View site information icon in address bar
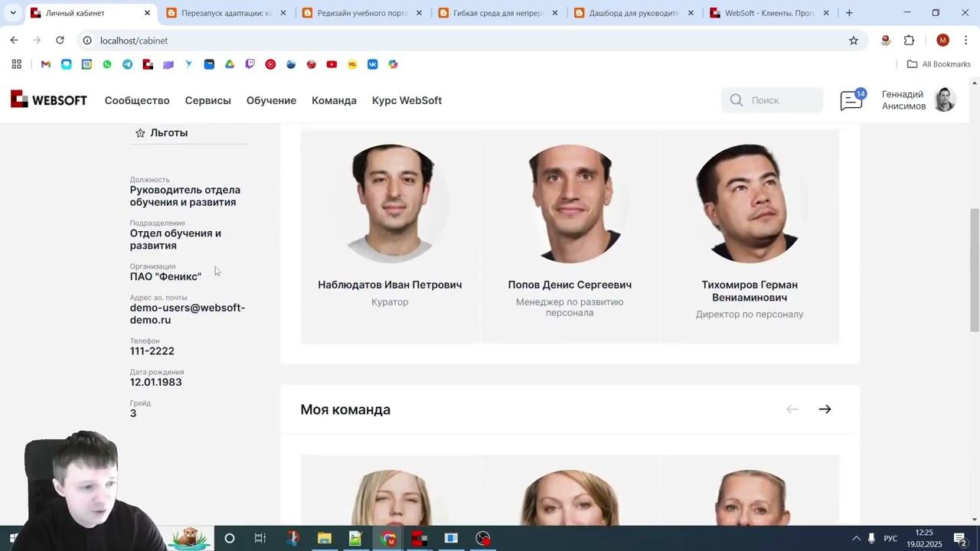980x551 pixels. tap(87, 41)
